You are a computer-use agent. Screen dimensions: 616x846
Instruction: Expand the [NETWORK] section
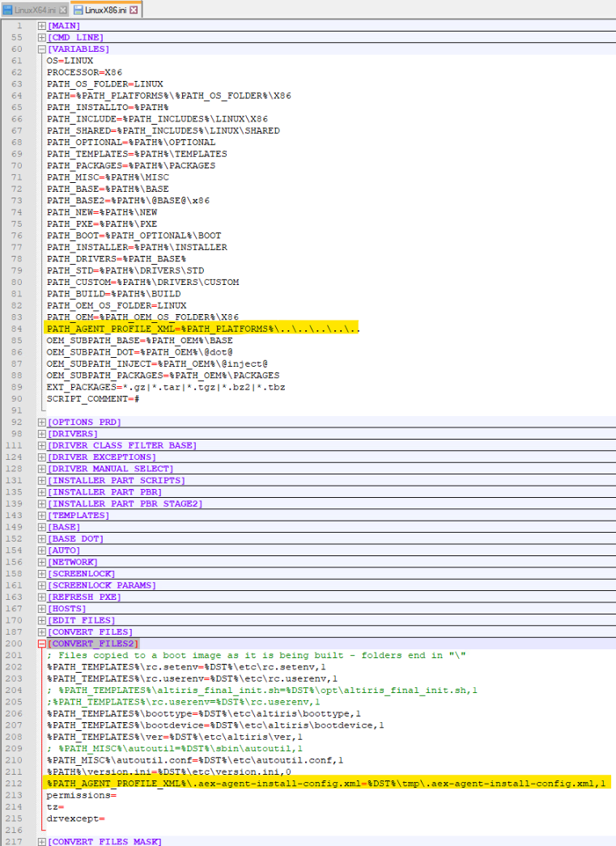[41, 562]
